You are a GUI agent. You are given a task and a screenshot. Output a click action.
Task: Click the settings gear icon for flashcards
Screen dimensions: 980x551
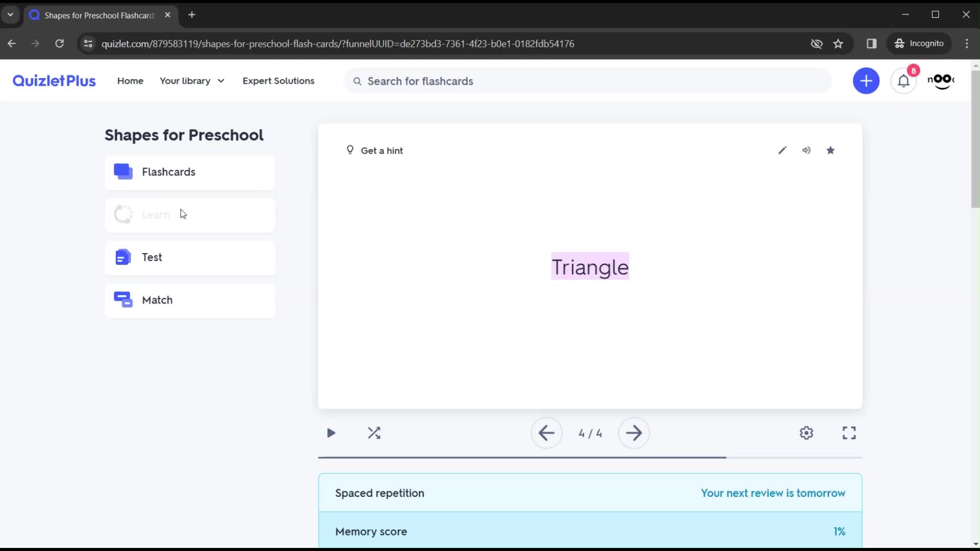[x=806, y=433]
